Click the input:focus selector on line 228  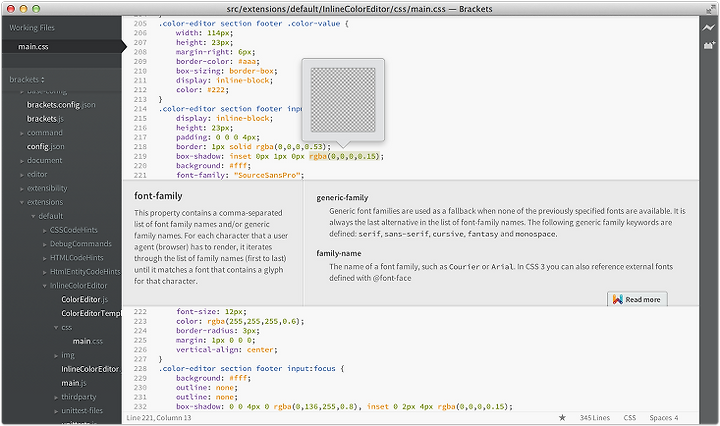(x=311, y=369)
